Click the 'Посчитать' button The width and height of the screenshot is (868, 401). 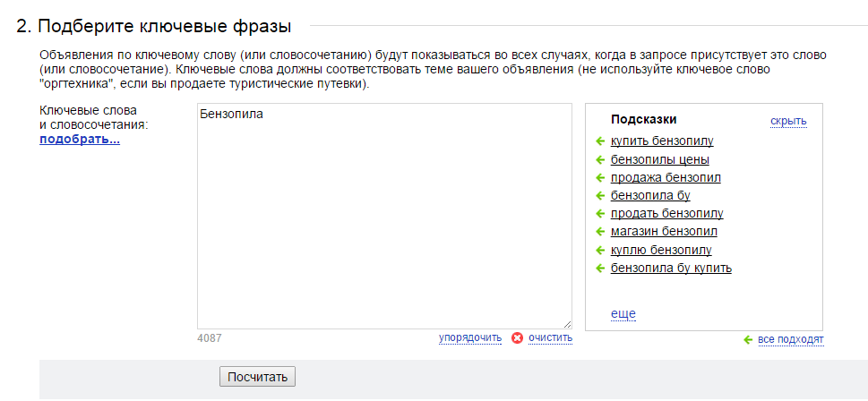(x=257, y=377)
